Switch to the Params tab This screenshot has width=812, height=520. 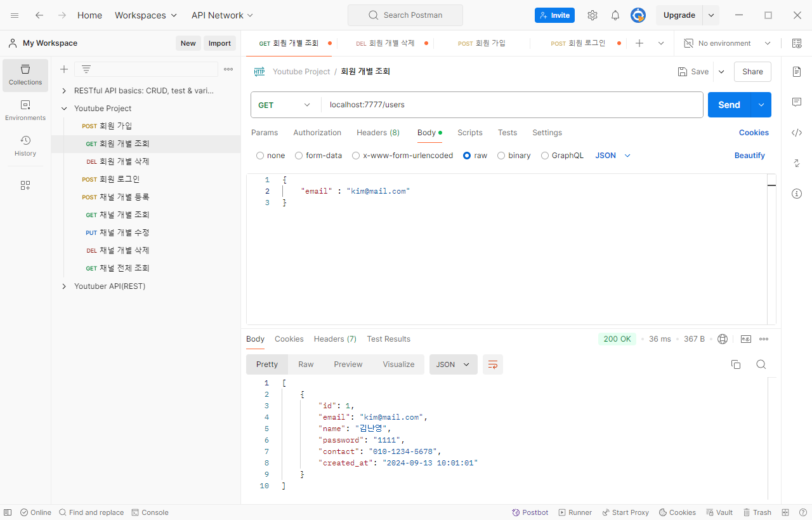pos(265,133)
